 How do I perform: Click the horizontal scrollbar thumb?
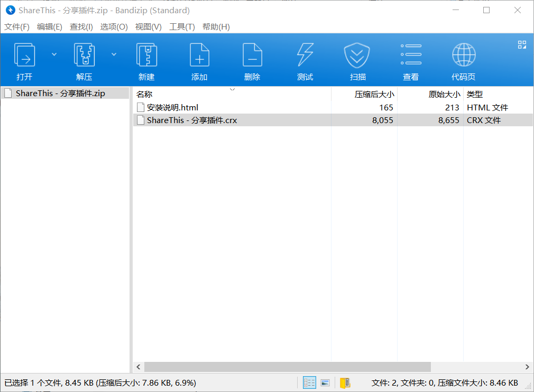288,367
